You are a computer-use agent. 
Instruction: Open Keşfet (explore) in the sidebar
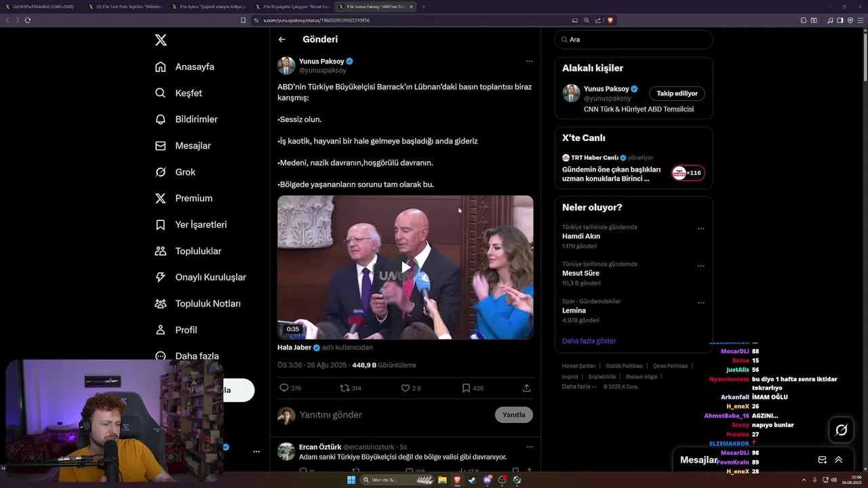tap(178, 93)
